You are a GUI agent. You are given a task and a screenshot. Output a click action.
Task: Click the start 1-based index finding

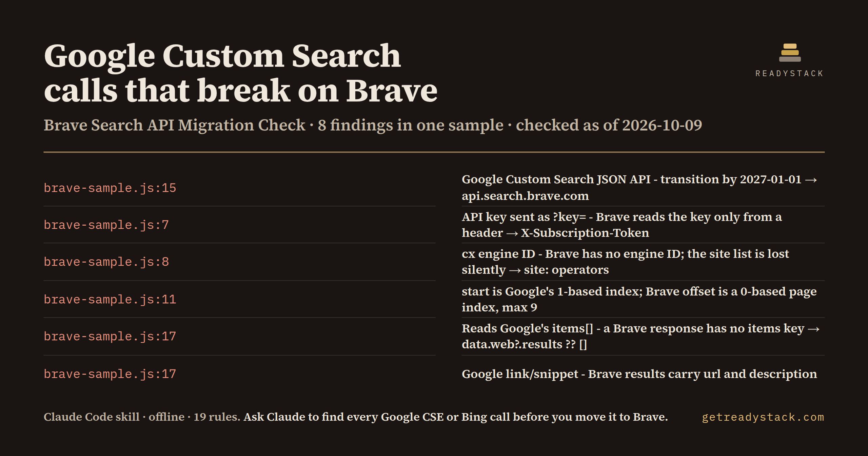[x=639, y=299]
